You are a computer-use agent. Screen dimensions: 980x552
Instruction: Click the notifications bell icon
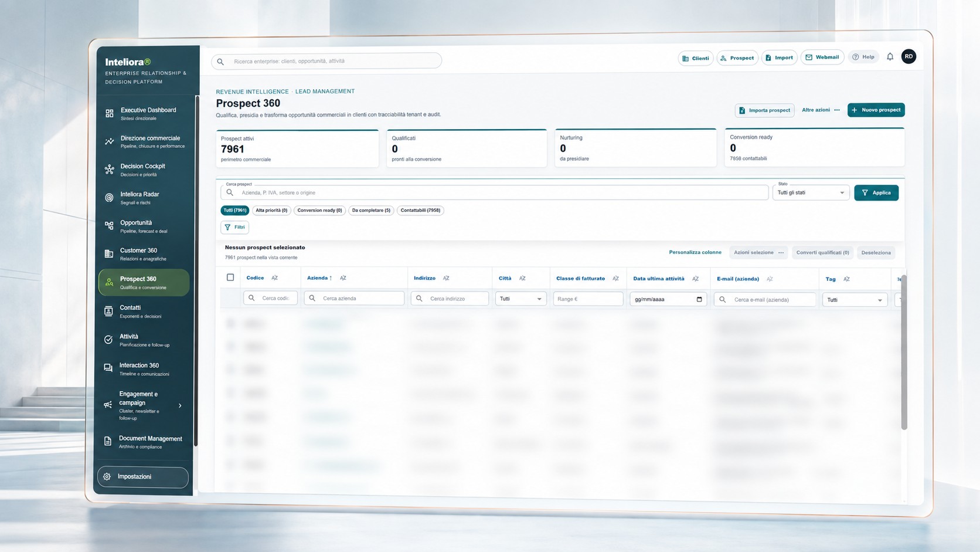[x=890, y=57]
